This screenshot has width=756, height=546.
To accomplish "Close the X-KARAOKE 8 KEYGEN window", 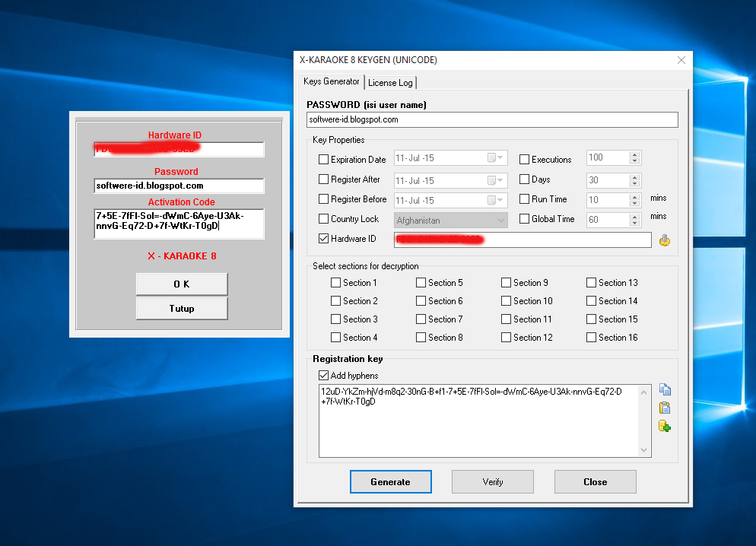I will [681, 60].
